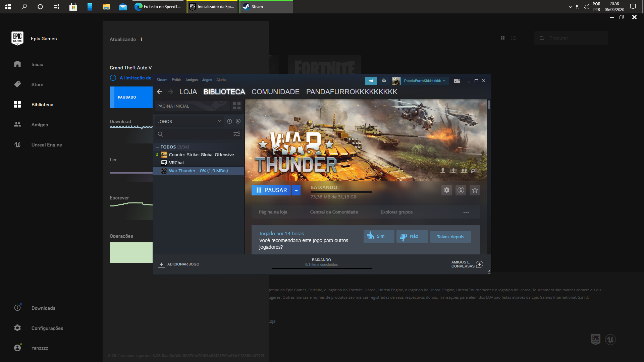Click the Epic Procurar search field
Image resolution: width=644 pixels, height=362 pixels.
click(571, 38)
